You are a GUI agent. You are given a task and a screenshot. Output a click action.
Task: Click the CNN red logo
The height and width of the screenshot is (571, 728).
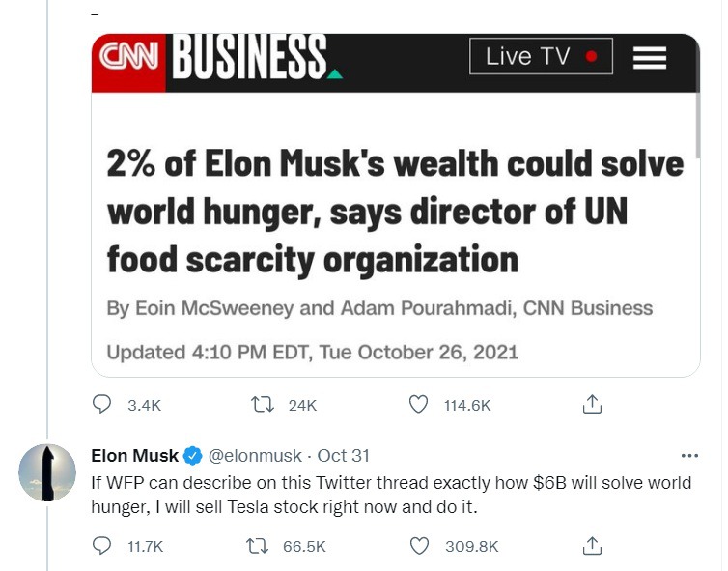click(x=128, y=57)
